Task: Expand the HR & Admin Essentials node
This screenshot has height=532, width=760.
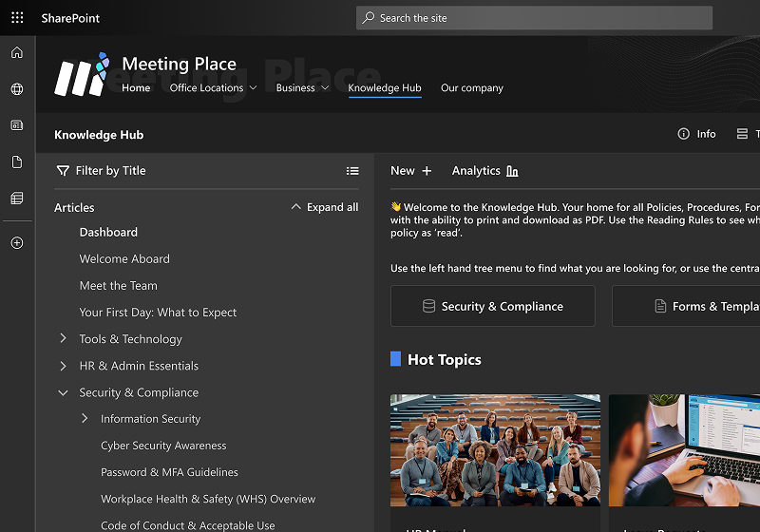Action: pos(63,366)
